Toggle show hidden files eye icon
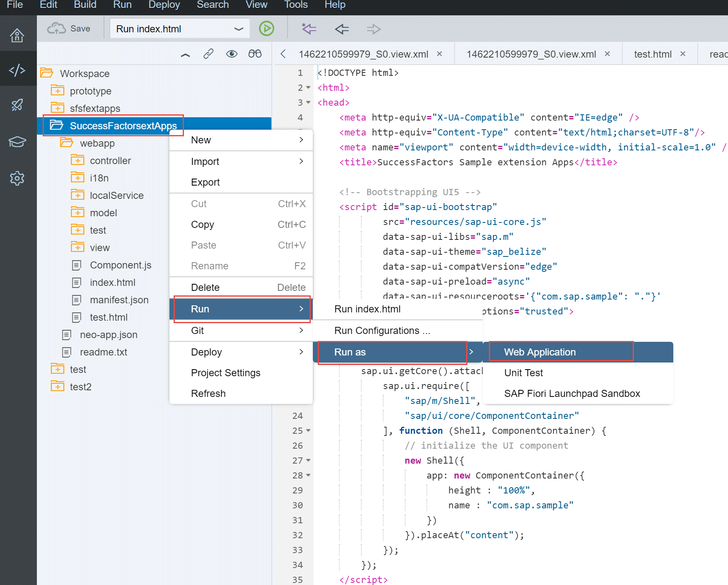Viewport: 728px width, 585px height. coord(232,54)
